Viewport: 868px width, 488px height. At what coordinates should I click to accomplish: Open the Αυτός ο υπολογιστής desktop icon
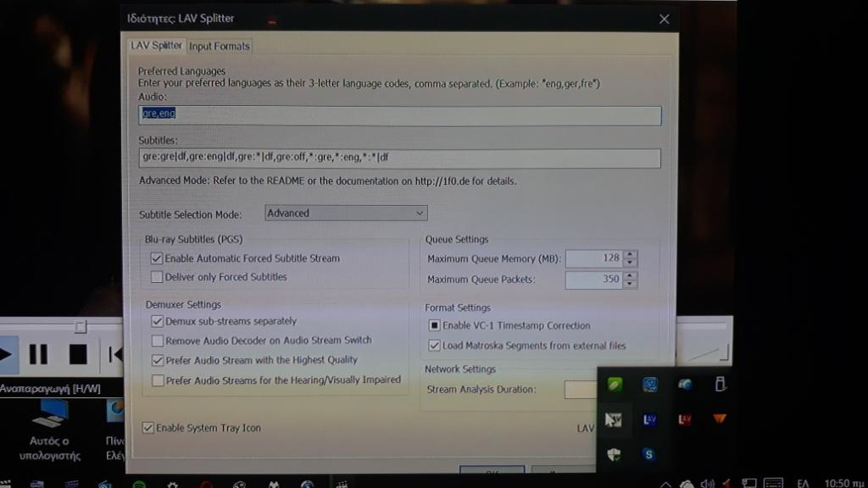[50, 430]
